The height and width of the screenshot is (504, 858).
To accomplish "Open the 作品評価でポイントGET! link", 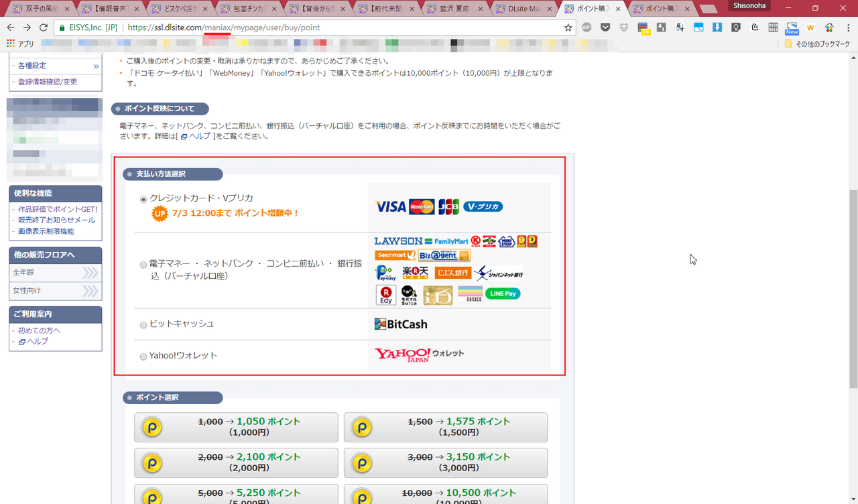I will pyautogui.click(x=58, y=209).
